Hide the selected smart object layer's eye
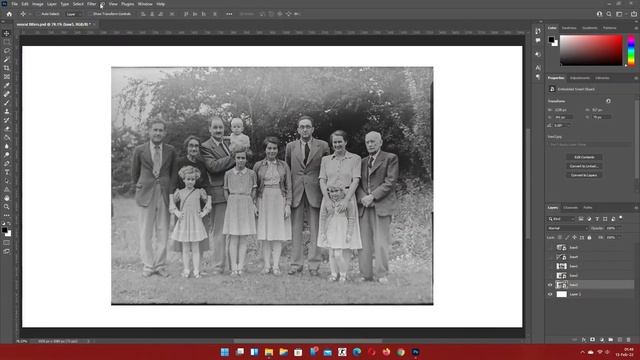The width and height of the screenshot is (640, 360). [x=550, y=285]
